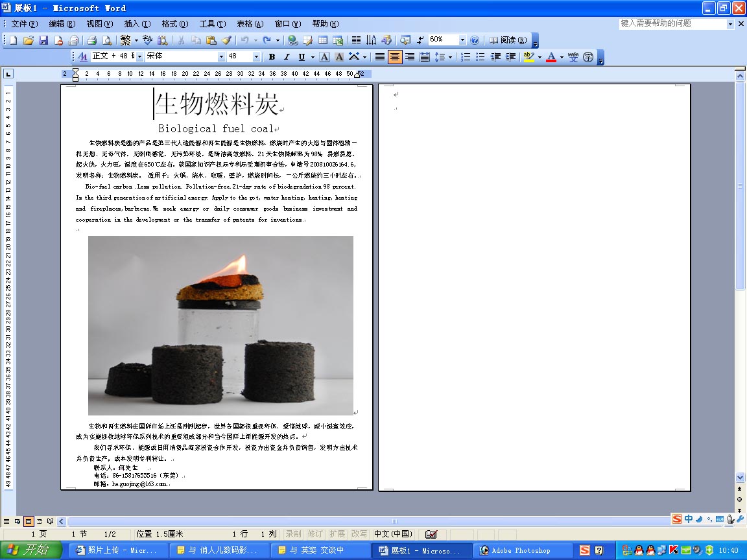Expand the font size dropdown showing 48
Viewport: 747px width, 560px height.
pyautogui.click(x=256, y=57)
